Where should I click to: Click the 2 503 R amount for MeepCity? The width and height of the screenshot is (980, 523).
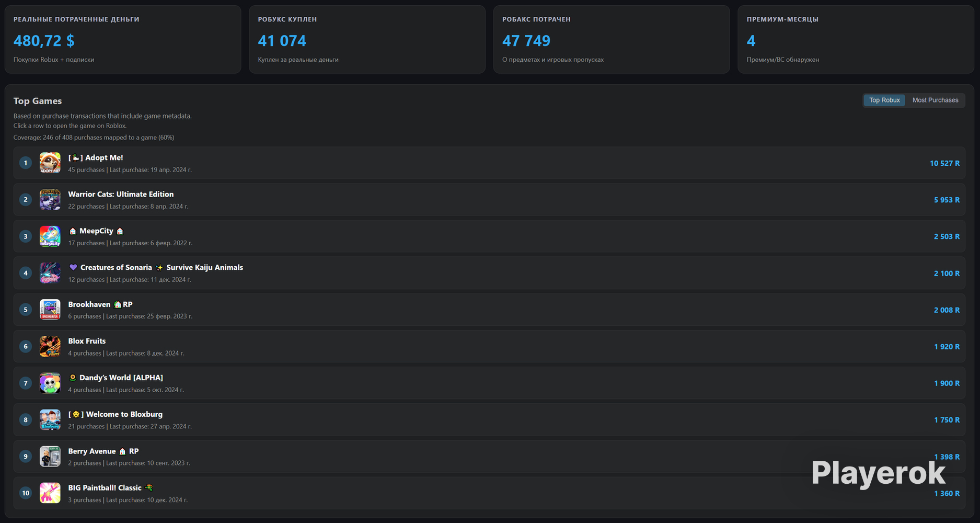[x=947, y=236]
